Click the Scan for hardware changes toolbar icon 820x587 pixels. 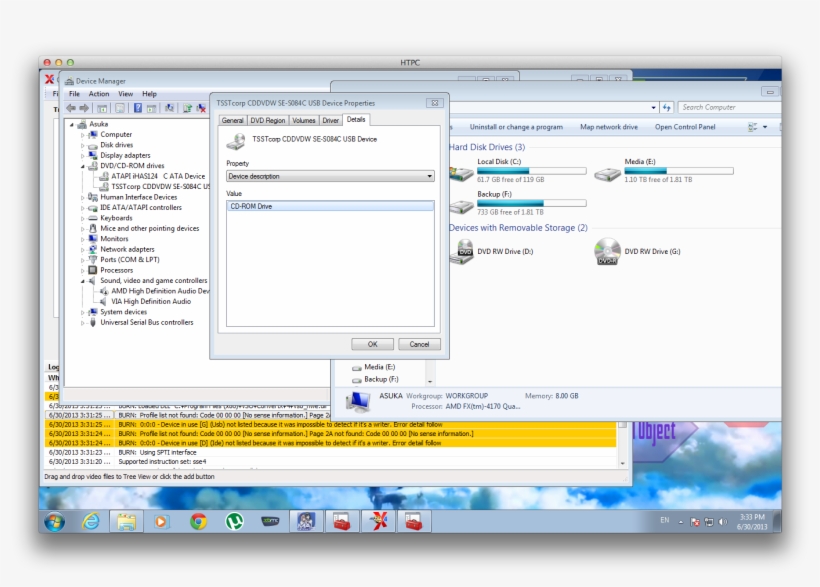(169, 108)
